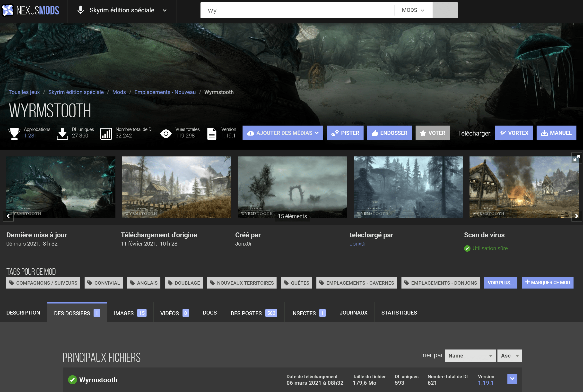Image resolution: width=583 pixels, height=392 pixels.
Task: Click the grey search submit button
Action: coord(445,10)
